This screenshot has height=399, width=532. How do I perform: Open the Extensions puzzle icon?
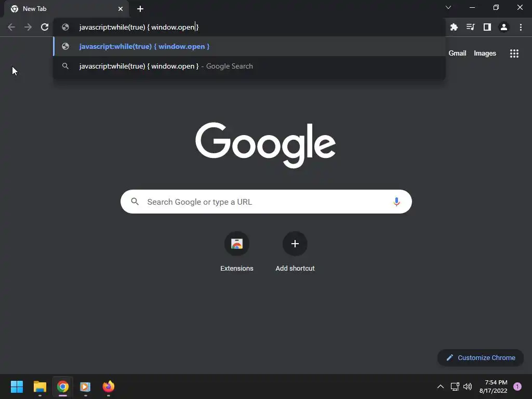click(454, 27)
